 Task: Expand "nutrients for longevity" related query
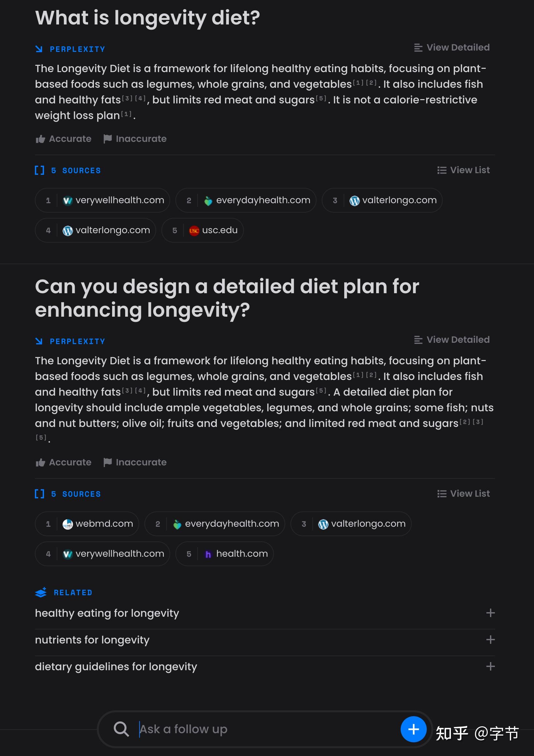(490, 640)
